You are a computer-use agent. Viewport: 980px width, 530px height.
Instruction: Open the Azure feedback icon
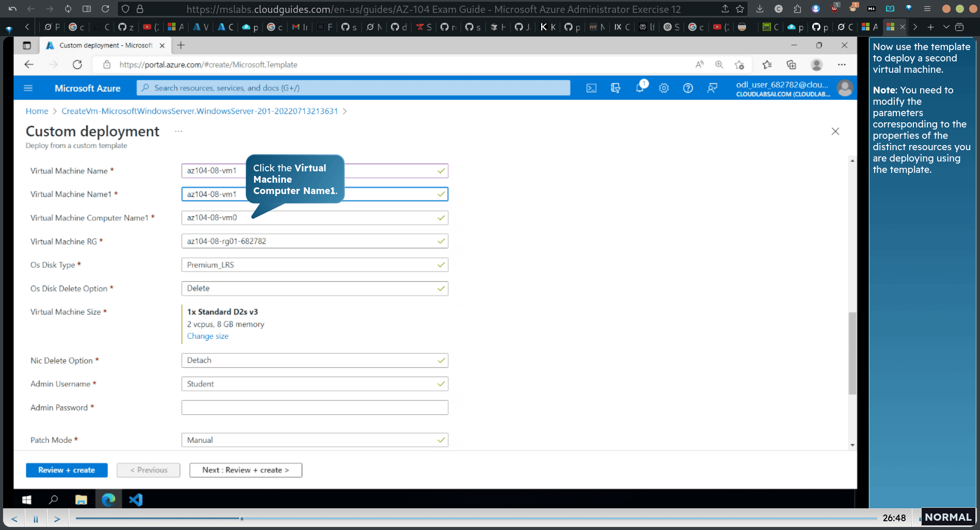(712, 88)
